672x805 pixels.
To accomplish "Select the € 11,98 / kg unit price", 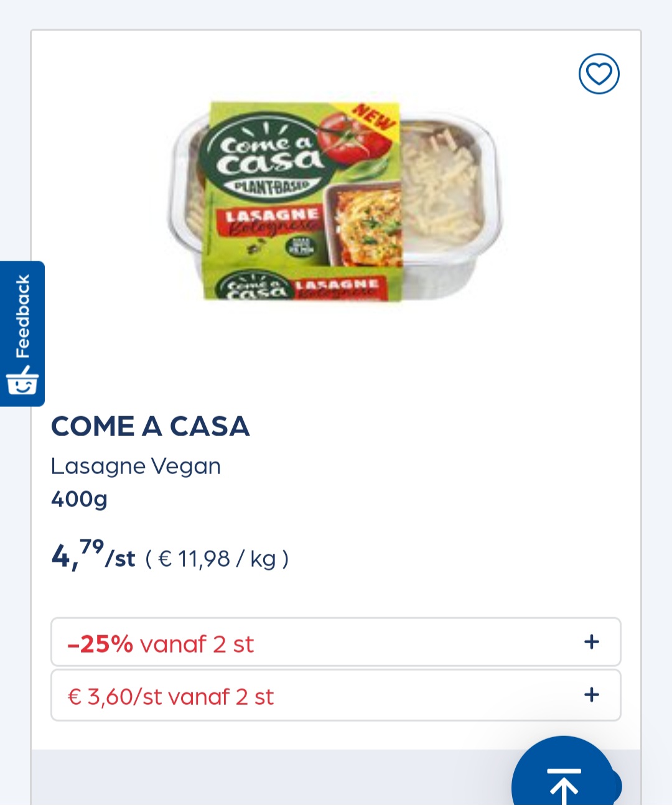I will (217, 559).
